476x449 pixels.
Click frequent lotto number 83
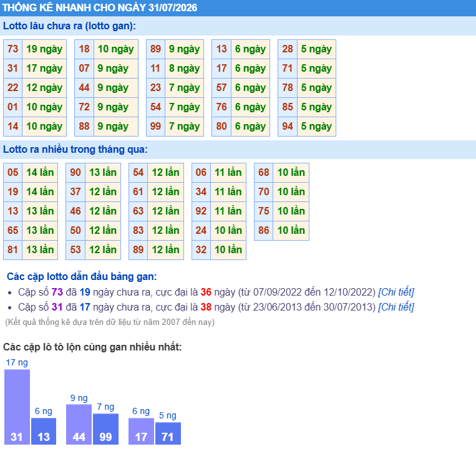pyautogui.click(x=138, y=231)
